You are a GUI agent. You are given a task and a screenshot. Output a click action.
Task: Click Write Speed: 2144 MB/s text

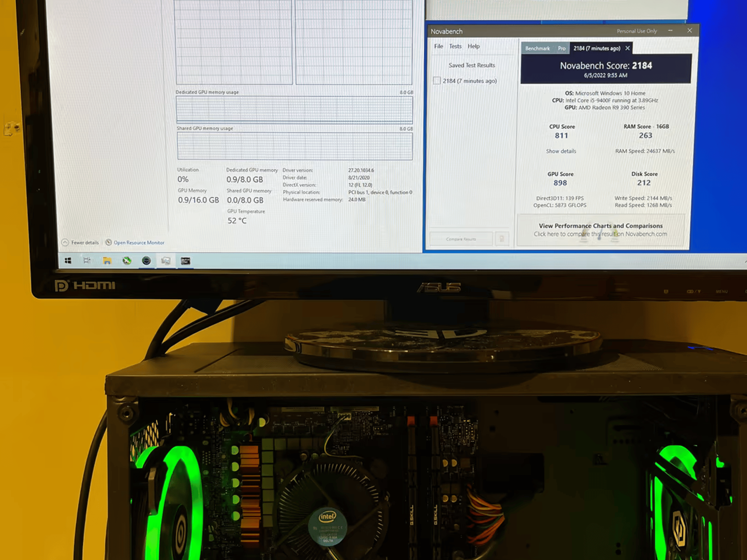point(643,198)
